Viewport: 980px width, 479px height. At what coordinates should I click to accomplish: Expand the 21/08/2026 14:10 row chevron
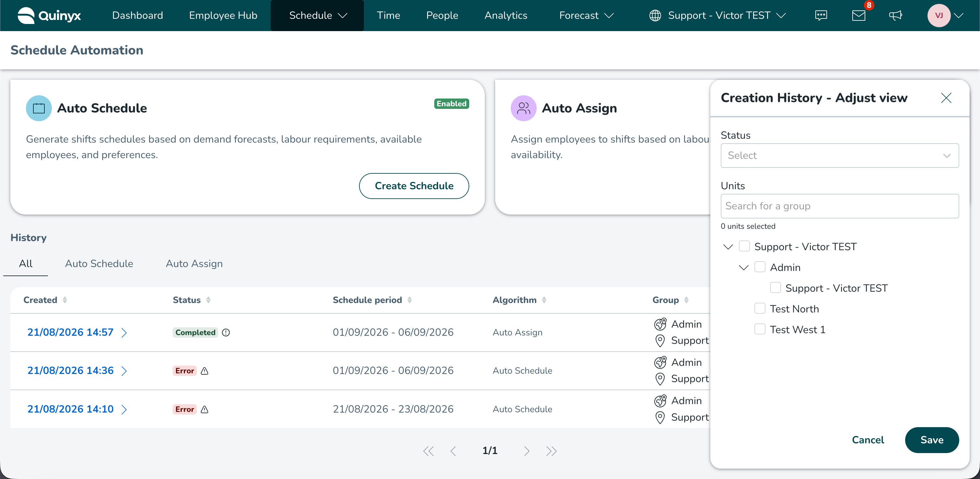click(x=124, y=409)
